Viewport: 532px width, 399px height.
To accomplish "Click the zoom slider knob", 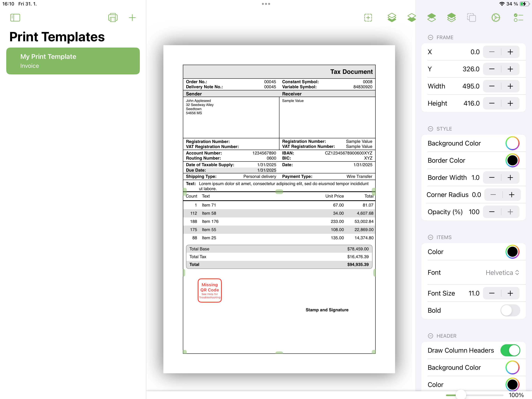I will [x=461, y=395].
